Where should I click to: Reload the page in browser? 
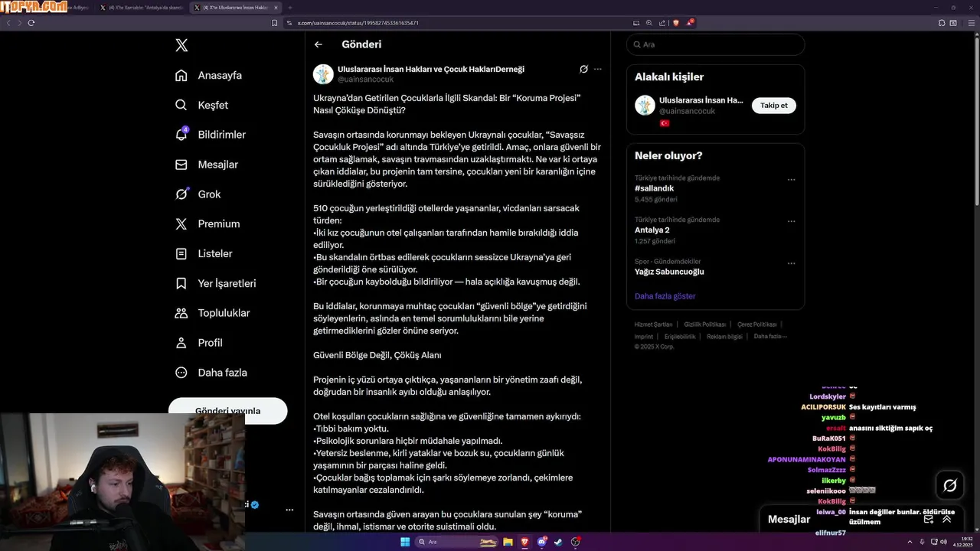click(x=31, y=23)
